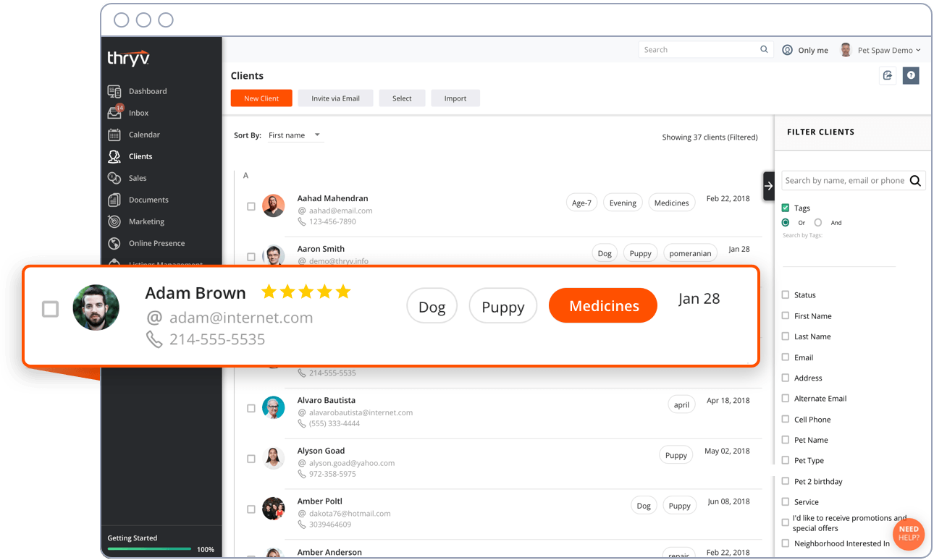Open the Sort By First name dropdown
Viewport: 934px width, 560px height.
click(x=295, y=135)
